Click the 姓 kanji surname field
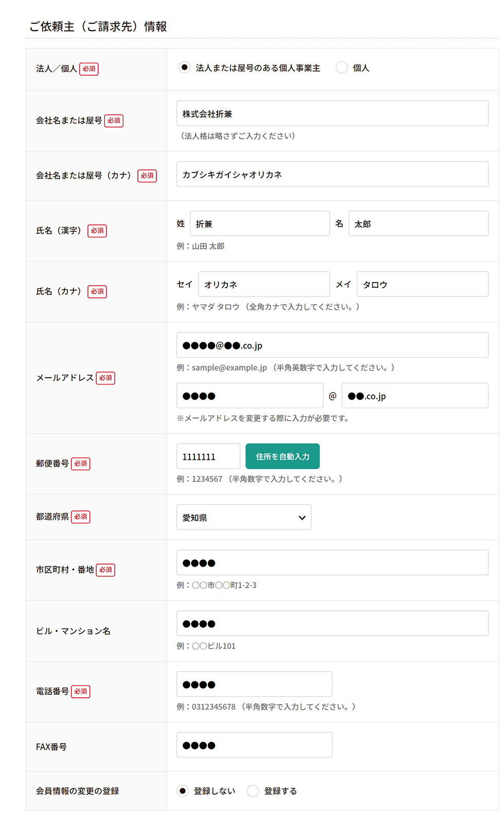Screen dimensions: 504x828 (260, 224)
